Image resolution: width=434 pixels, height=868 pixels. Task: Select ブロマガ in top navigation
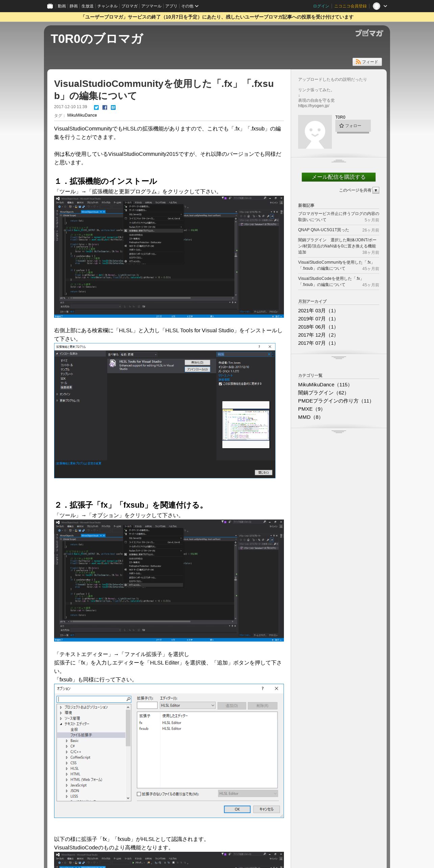tap(129, 6)
